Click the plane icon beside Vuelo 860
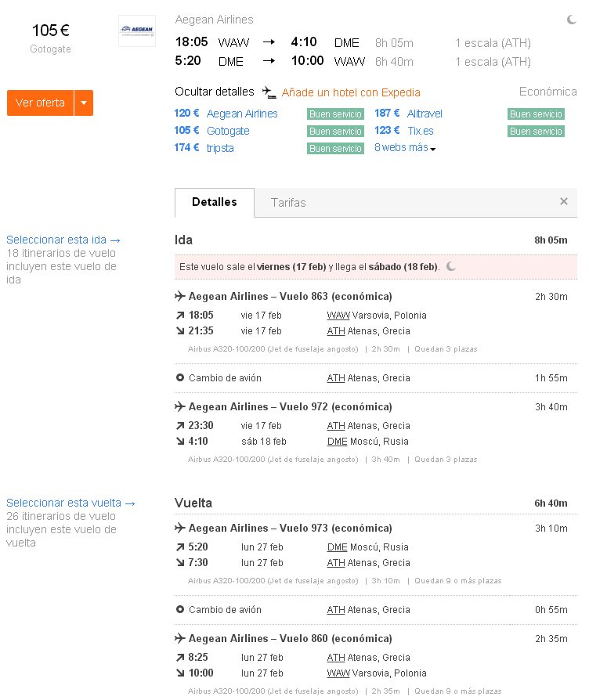The height and width of the screenshot is (700, 589). tap(180, 638)
